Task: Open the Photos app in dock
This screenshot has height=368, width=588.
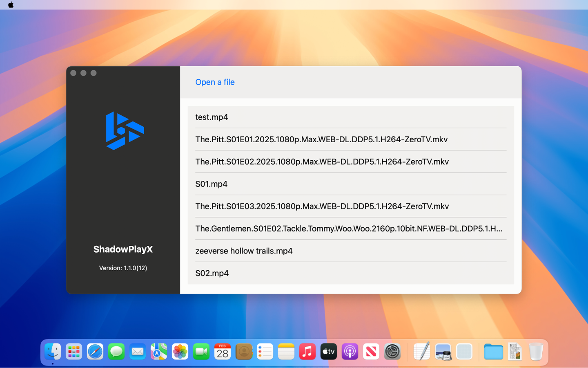Action: point(180,352)
